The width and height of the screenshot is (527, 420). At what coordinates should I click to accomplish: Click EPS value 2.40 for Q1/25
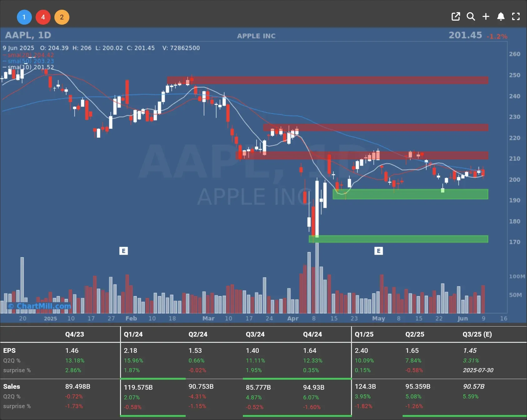(361, 351)
